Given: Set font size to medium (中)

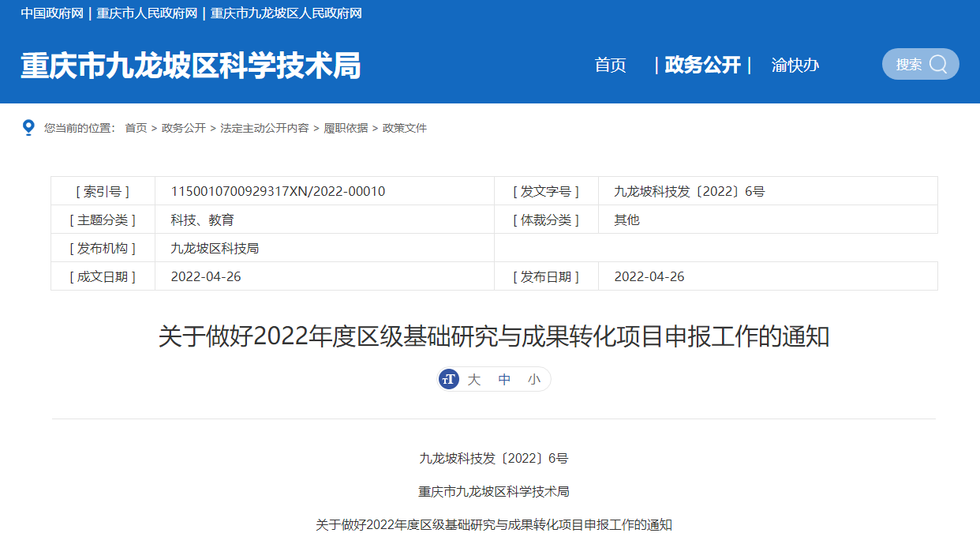Looking at the screenshot, I should coord(504,380).
